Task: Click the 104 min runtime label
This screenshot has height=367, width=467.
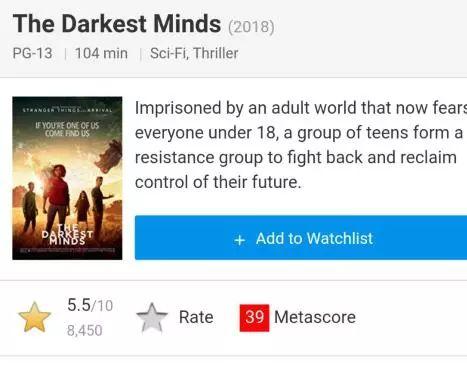Action: (101, 53)
